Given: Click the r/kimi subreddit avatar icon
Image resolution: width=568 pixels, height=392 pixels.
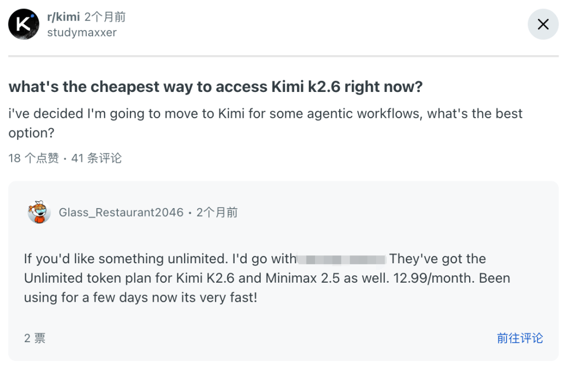Looking at the screenshot, I should click(24, 24).
